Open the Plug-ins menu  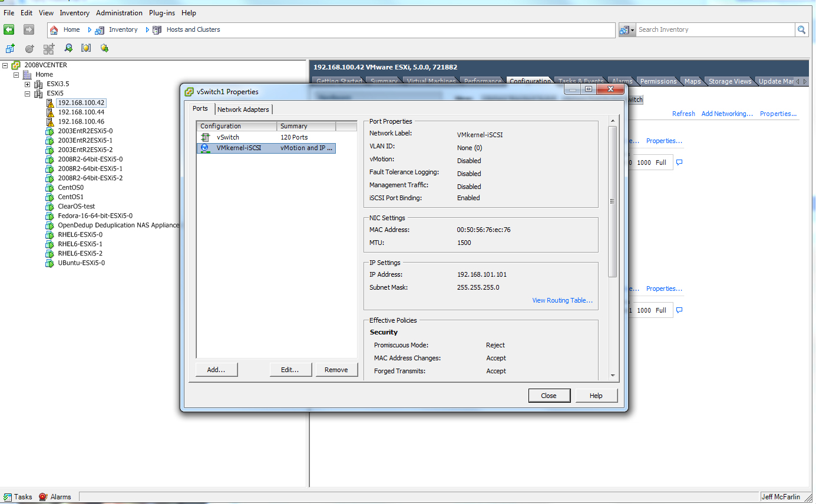[x=163, y=13]
